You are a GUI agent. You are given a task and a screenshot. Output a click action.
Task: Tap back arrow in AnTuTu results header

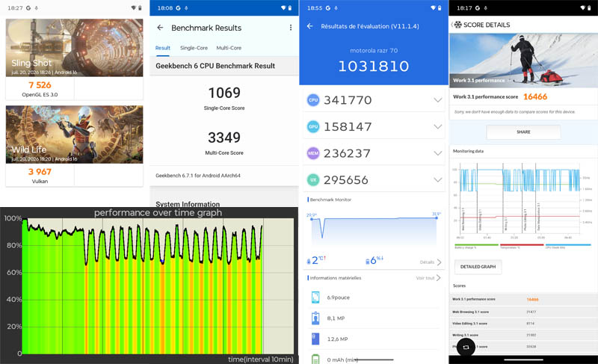(309, 26)
